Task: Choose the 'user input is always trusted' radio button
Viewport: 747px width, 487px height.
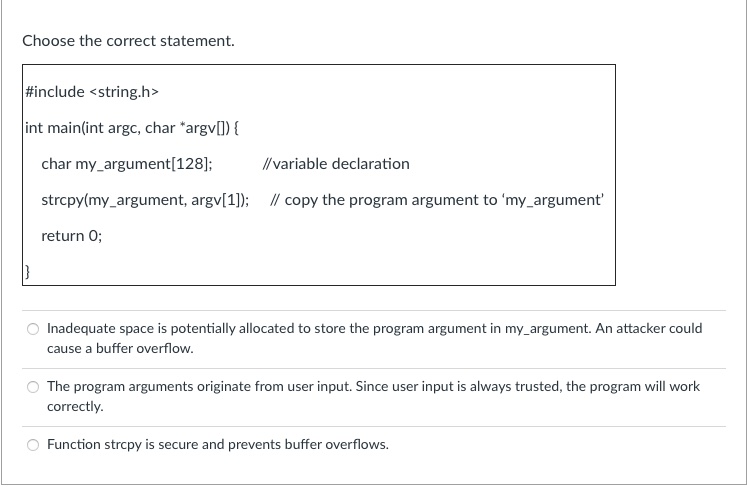Action: (33, 387)
